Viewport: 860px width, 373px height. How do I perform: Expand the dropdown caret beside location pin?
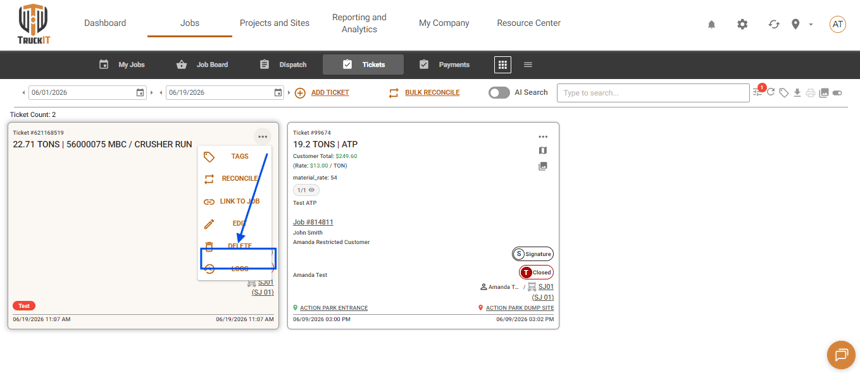point(811,25)
